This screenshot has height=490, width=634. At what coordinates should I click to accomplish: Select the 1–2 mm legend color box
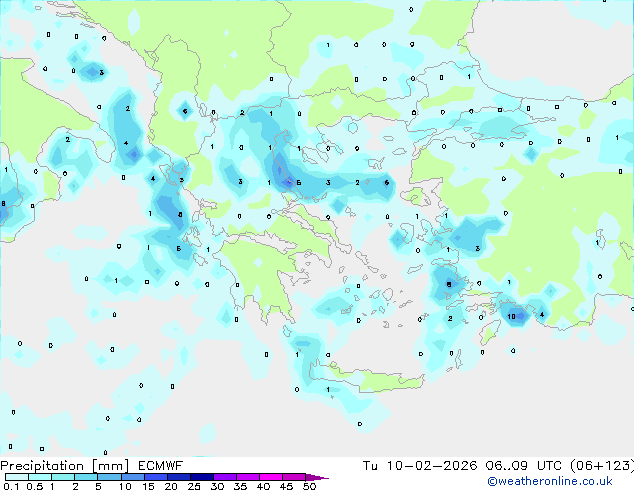(x=63, y=477)
